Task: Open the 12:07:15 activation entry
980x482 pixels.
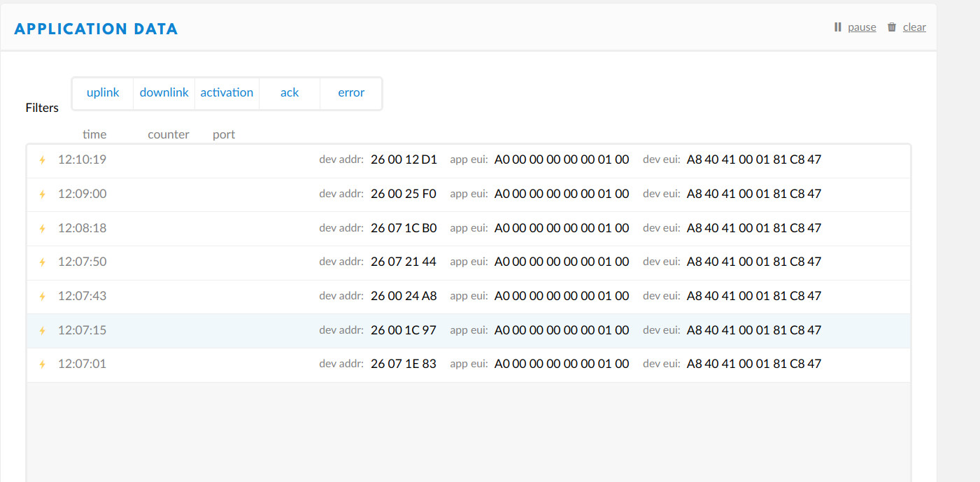Action: pos(469,331)
